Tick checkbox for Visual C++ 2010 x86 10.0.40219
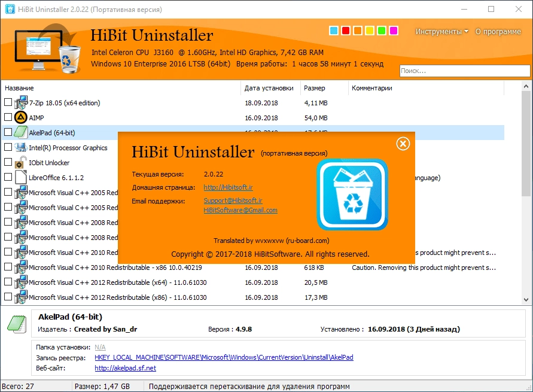The image size is (533, 392). point(8,266)
